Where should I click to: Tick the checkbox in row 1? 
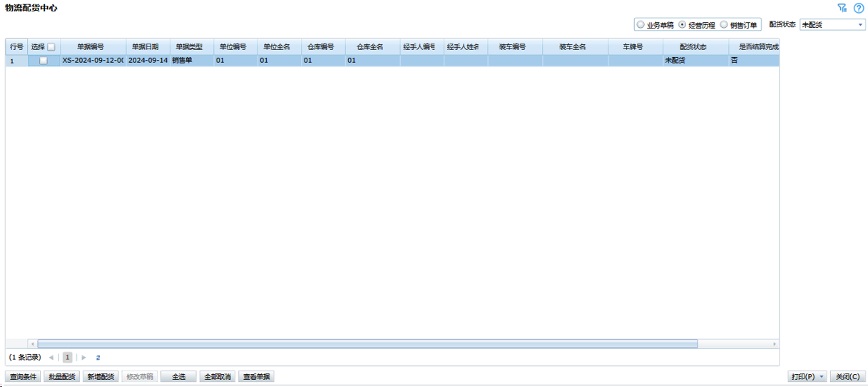click(44, 61)
